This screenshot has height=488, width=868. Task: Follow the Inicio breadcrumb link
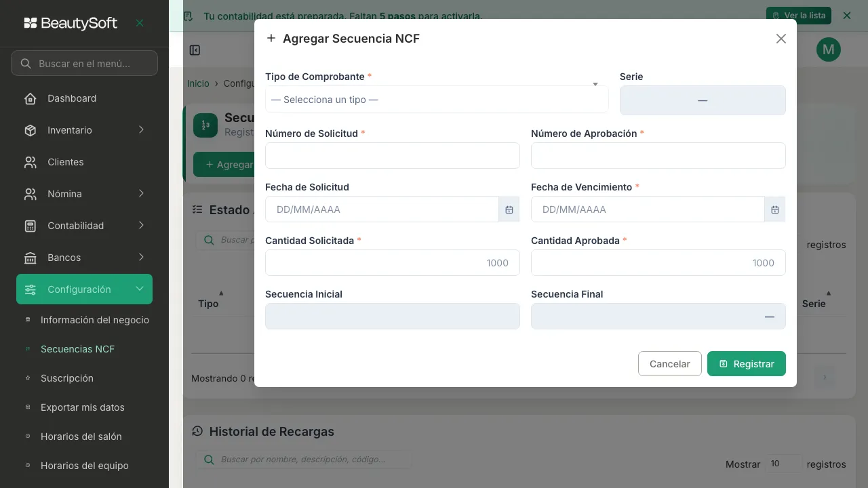tap(198, 83)
